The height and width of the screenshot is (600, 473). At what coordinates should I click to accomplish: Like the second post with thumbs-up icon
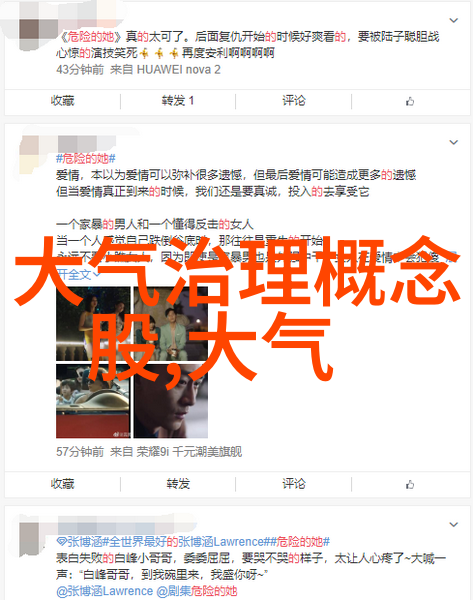[410, 484]
